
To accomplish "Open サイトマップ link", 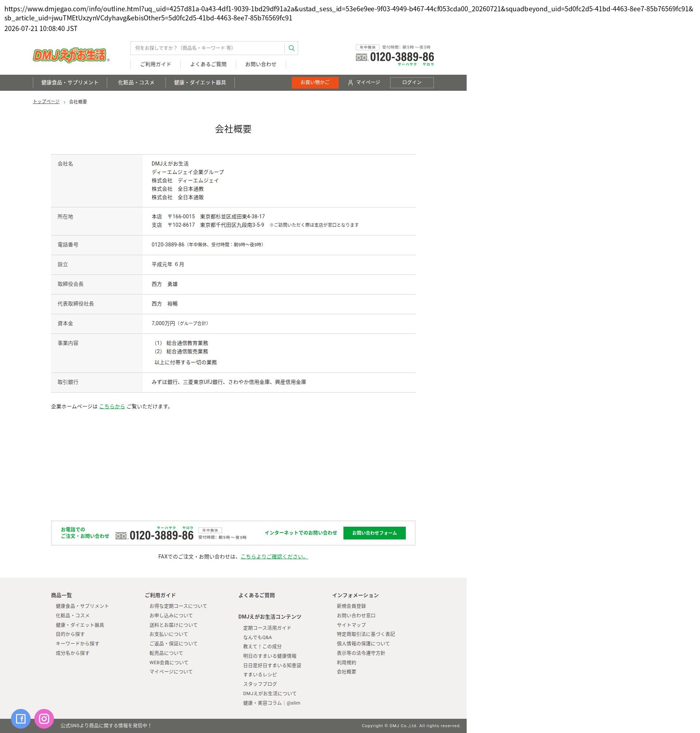I will click(351, 624).
